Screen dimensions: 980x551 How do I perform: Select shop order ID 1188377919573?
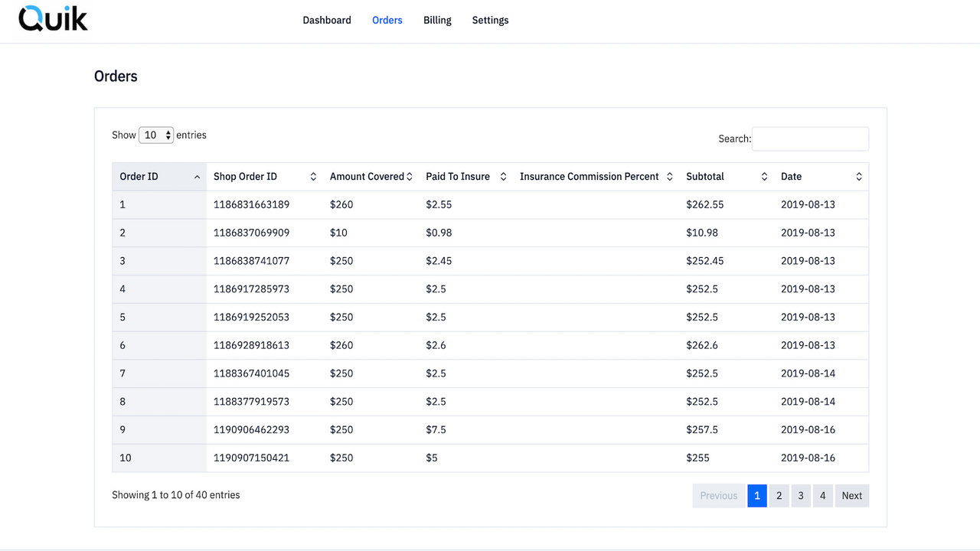tap(251, 402)
